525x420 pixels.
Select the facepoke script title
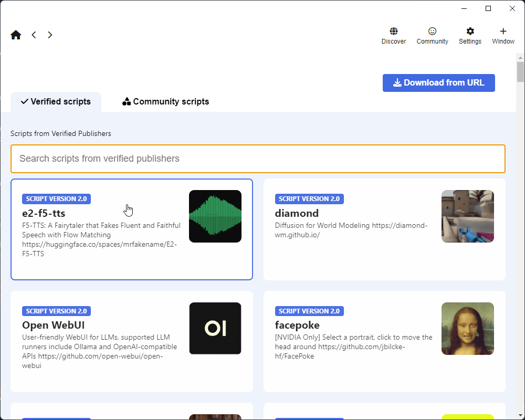coord(297,325)
